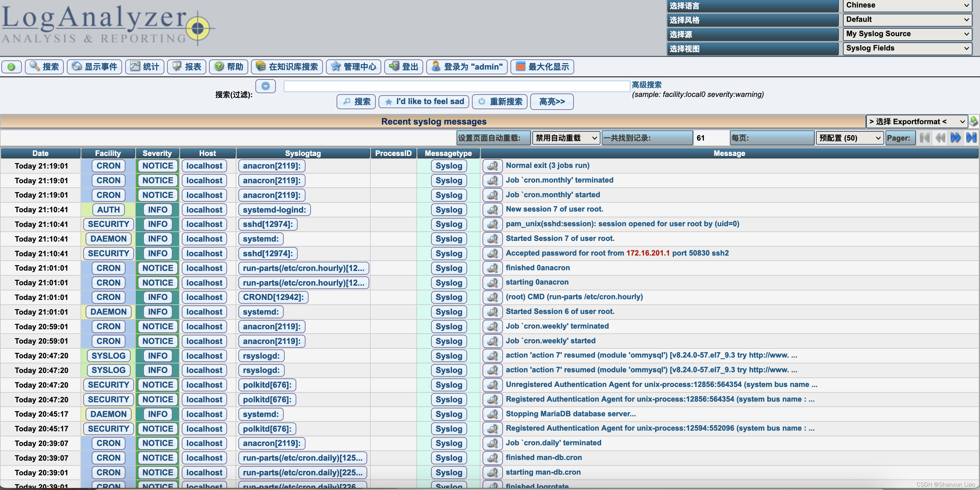This screenshot has height=490, width=980.
Task: Click 设置页面自动重载 in the results bar
Action: click(493, 138)
